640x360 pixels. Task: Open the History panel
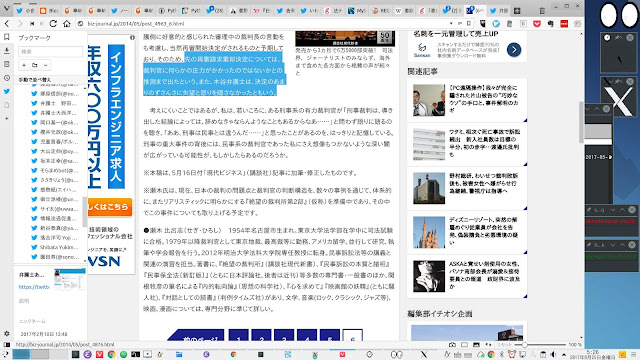click(7, 78)
